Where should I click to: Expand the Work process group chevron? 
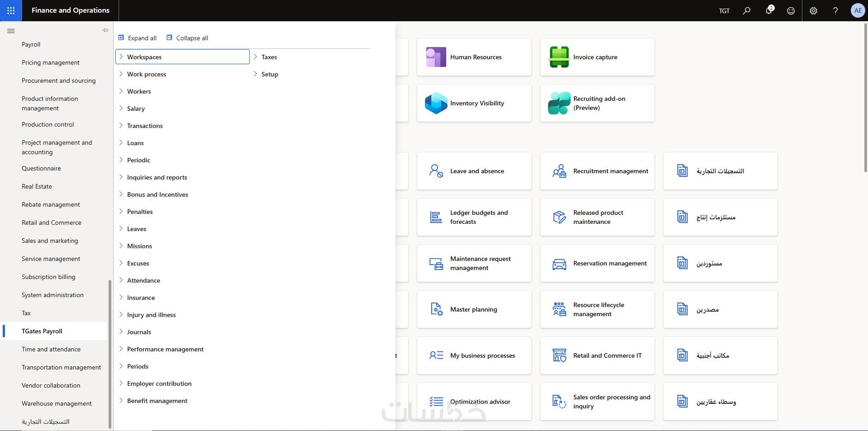pos(121,74)
